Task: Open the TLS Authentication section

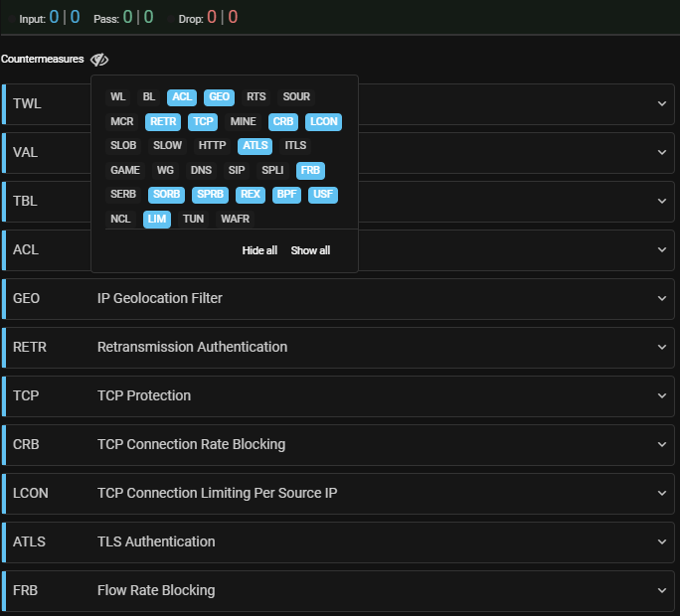Action: [x=156, y=541]
